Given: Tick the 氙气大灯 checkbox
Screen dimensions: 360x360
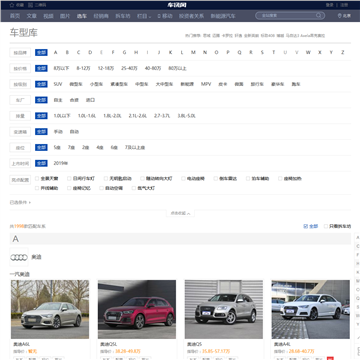Looking at the screenshot, I should [134, 188].
